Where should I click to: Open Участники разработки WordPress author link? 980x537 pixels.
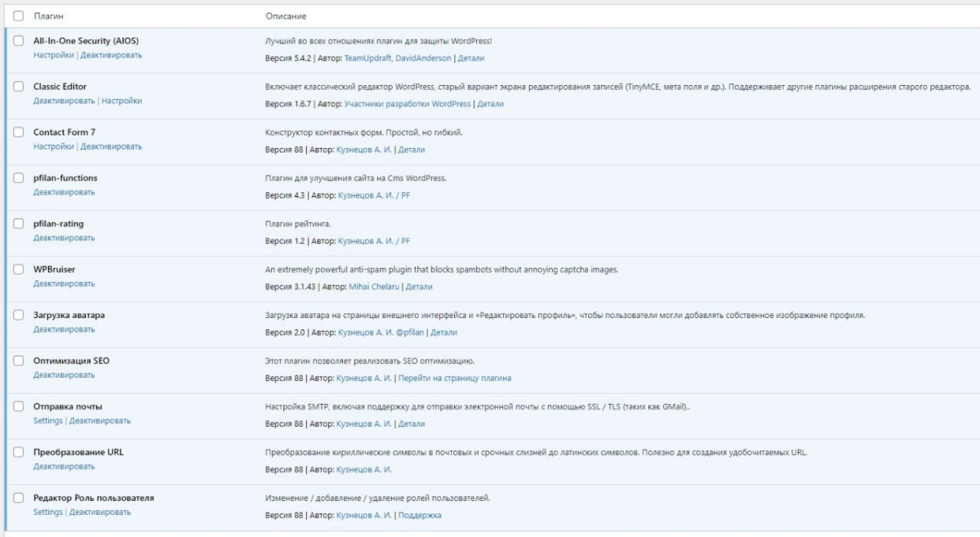[x=408, y=105]
